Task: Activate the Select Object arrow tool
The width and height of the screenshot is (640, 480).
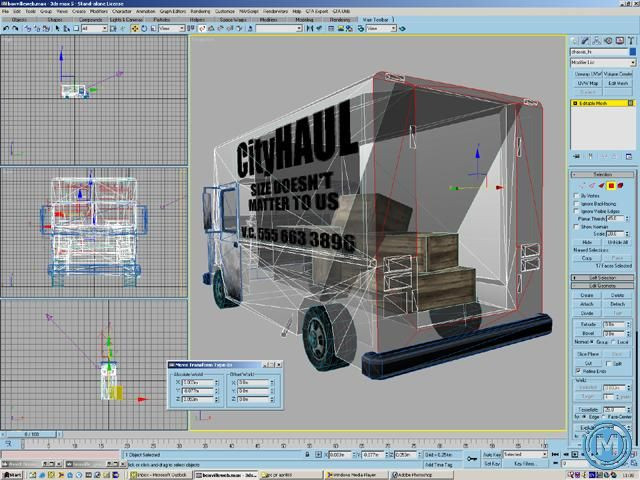Action: [58, 29]
